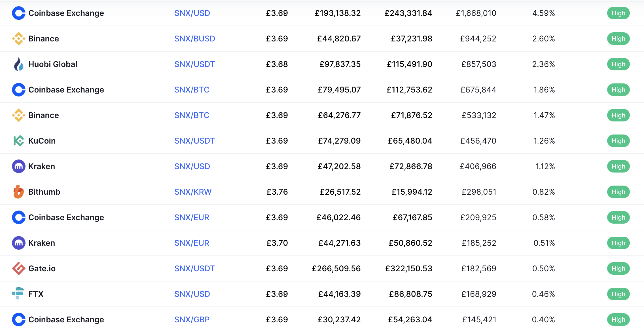Click the High badge in the Bithumb row
Screen dimensions: 644x332
coord(618,192)
